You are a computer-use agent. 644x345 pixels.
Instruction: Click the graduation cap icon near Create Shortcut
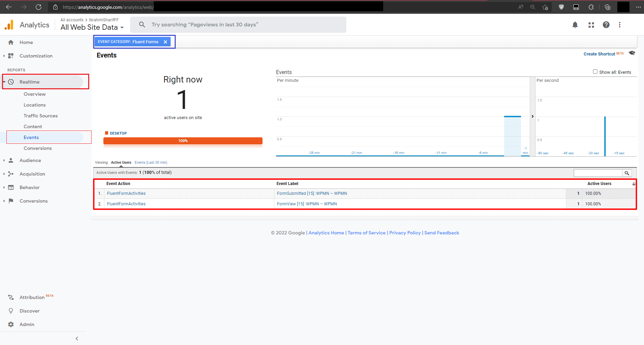pyautogui.click(x=632, y=53)
